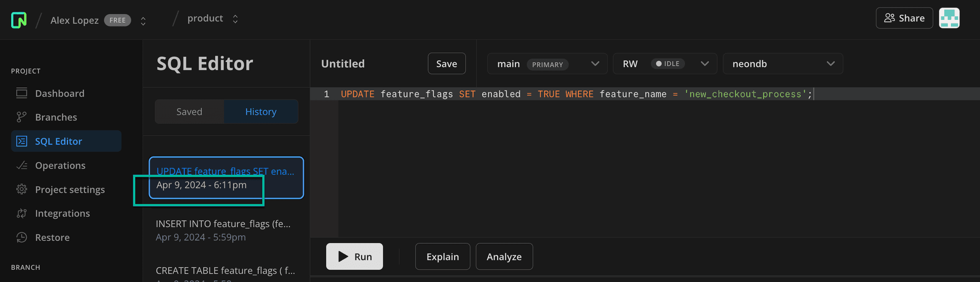Open Operations page in sidebar
This screenshot has height=282, width=980.
click(60, 166)
